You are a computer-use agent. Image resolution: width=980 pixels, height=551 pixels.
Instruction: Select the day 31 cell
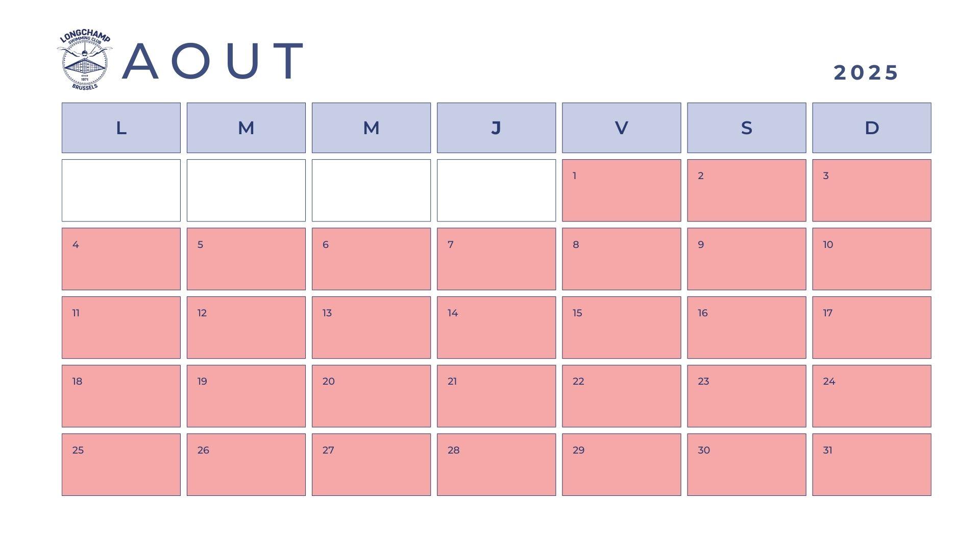click(872, 465)
